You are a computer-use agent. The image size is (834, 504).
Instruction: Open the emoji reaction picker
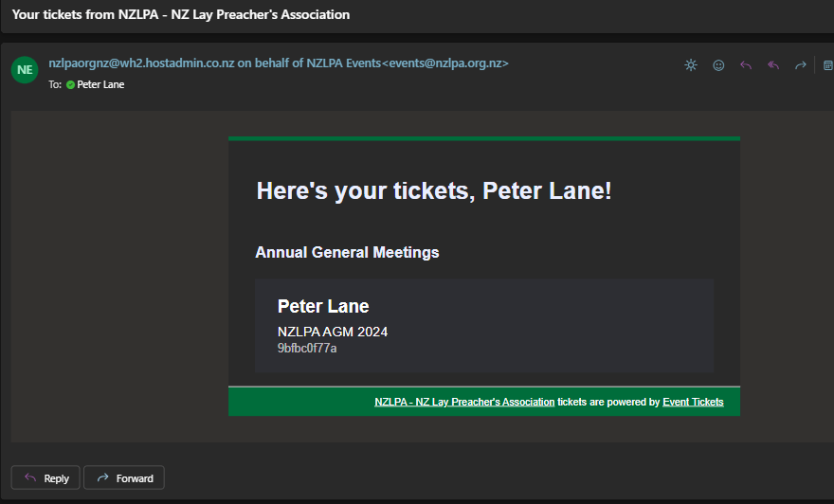pyautogui.click(x=718, y=65)
